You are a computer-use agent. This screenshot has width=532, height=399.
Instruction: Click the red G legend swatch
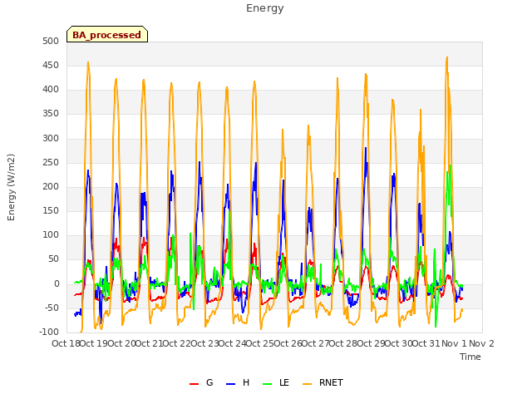(194, 384)
